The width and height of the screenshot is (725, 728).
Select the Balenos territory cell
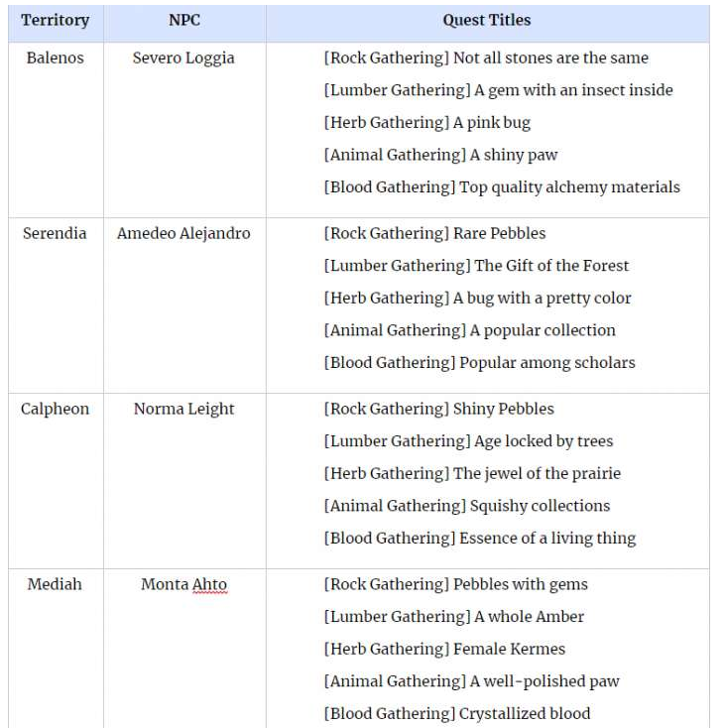pyautogui.click(x=56, y=59)
